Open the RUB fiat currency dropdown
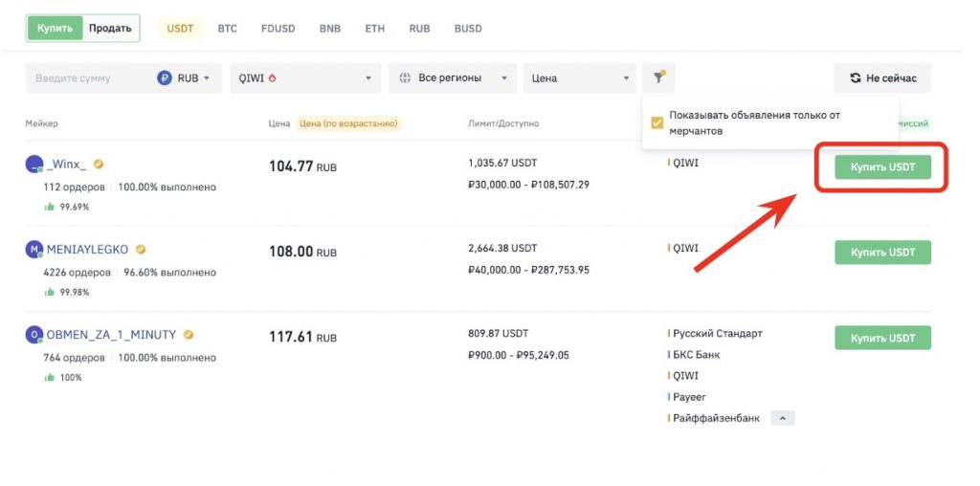The width and height of the screenshot is (980, 486). click(187, 78)
